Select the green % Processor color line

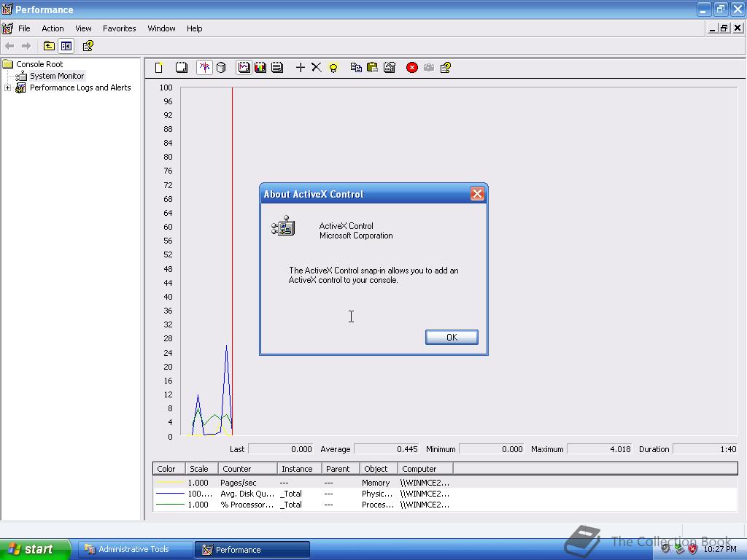170,505
